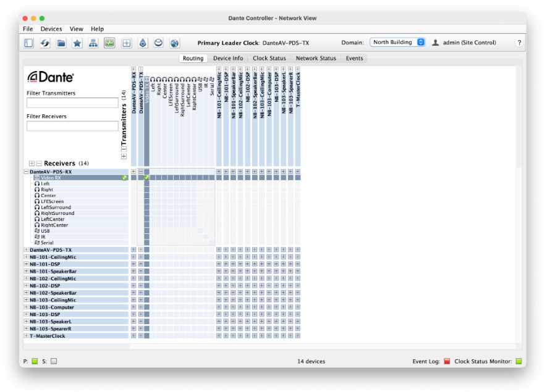Click the plus-in-box toolbar icon

tap(127, 43)
